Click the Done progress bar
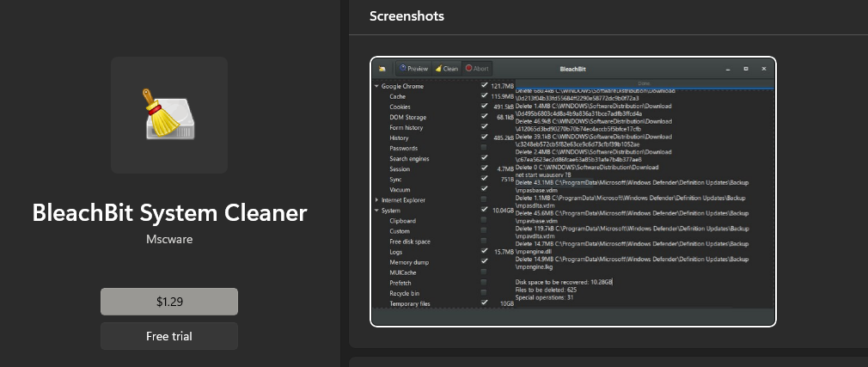868x367 pixels. [x=644, y=83]
